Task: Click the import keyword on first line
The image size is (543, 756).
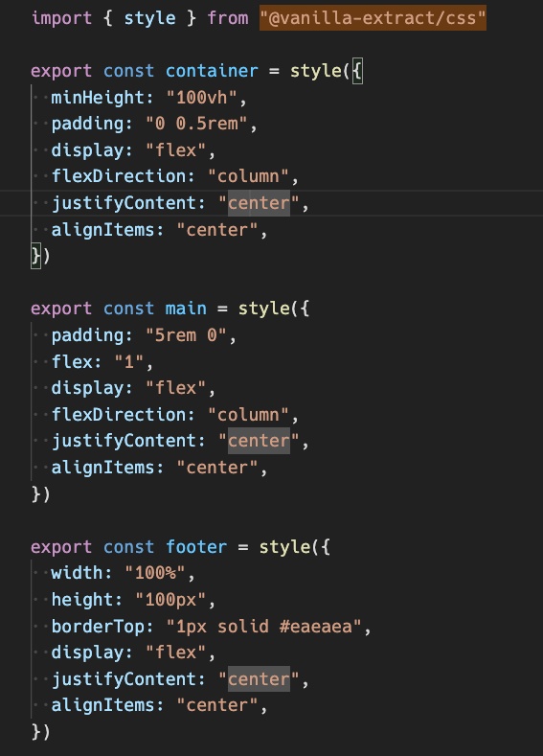Action: (x=61, y=18)
